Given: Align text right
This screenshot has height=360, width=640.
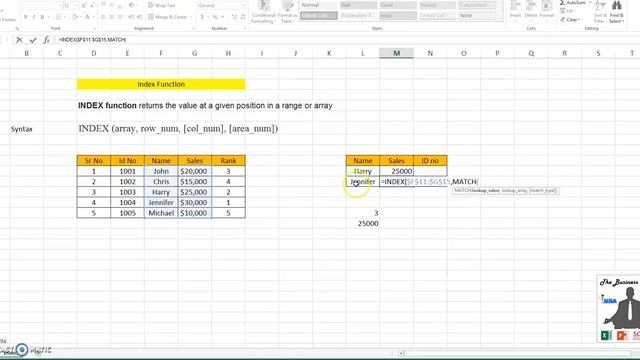Looking at the screenshot, I should pos(120,17).
